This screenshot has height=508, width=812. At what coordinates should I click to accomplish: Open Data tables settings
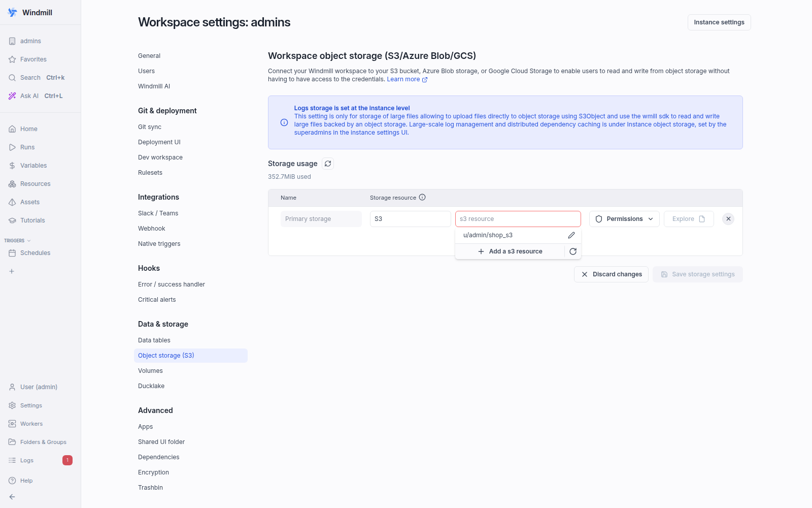[154, 340]
